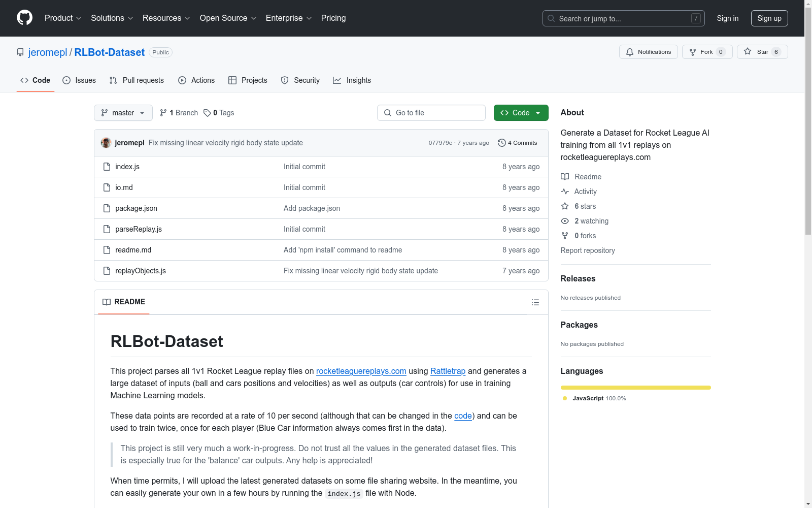Click the Sign in link
The width and height of the screenshot is (812, 508).
[728, 18]
